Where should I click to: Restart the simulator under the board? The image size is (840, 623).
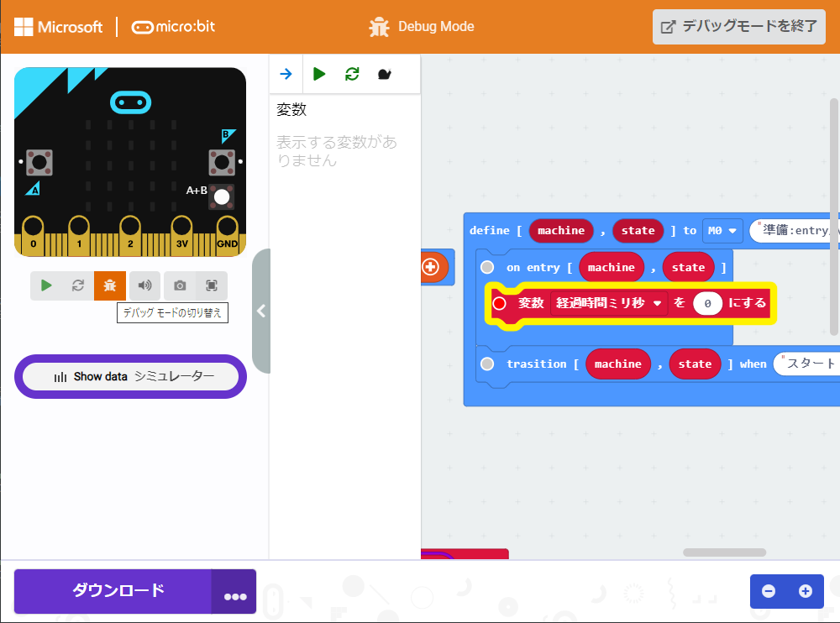(78, 285)
